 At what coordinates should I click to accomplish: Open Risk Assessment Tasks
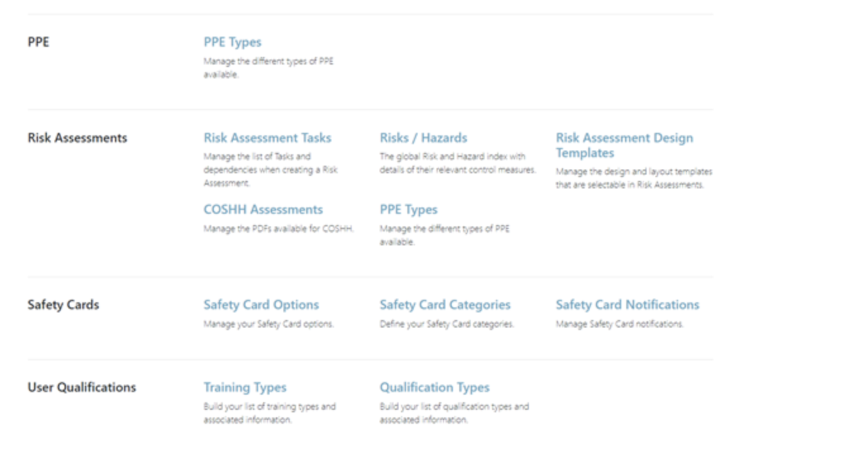(x=268, y=137)
